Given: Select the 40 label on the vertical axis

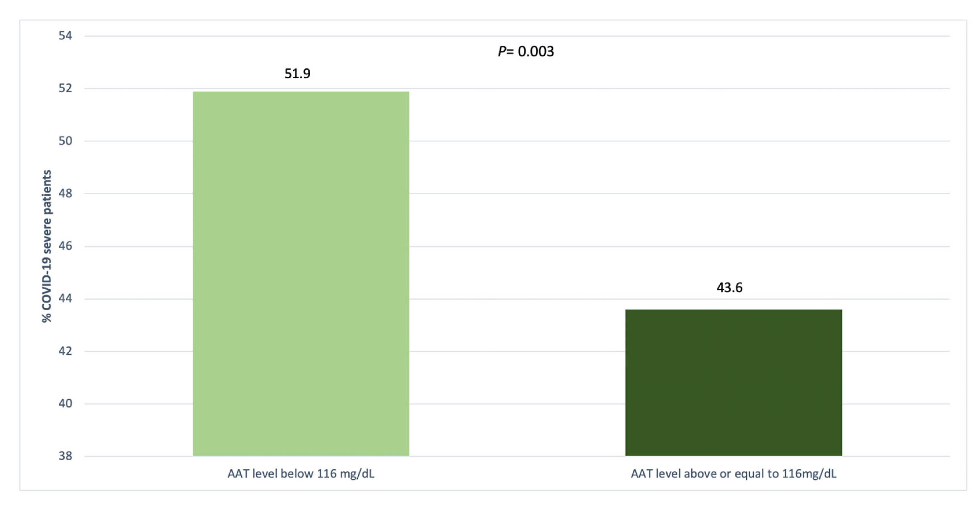Looking at the screenshot, I should 65,404.
